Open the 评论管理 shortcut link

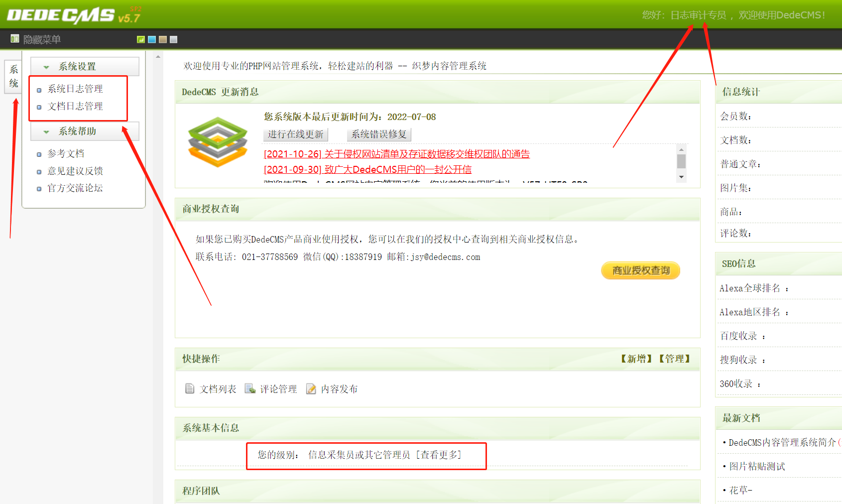pos(278,389)
